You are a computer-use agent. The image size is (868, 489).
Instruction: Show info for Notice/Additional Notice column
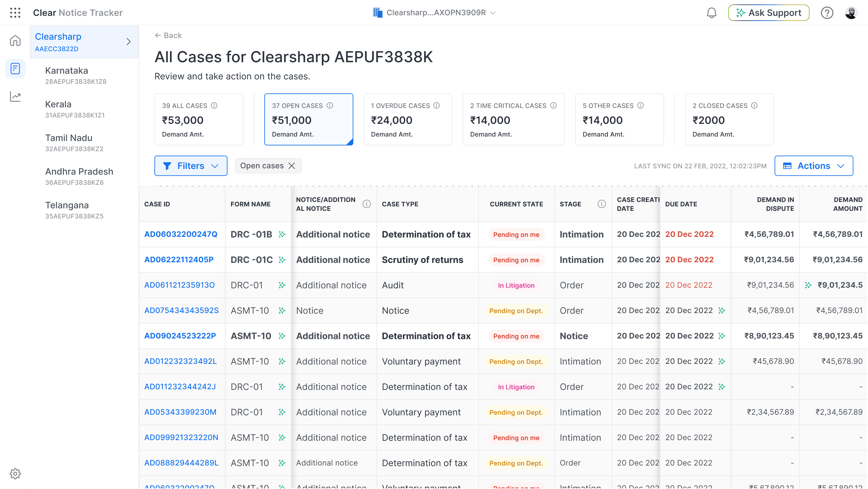pos(367,204)
